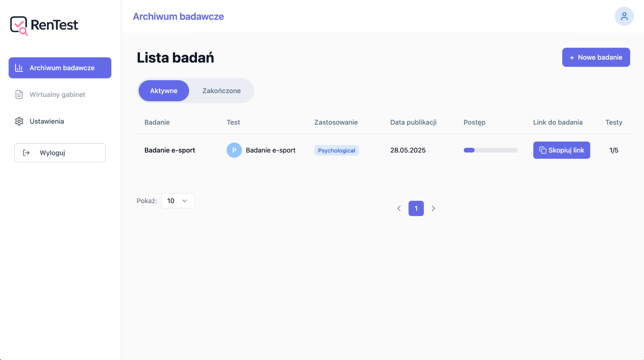
Task: Click the Postęp progress bar for Badanie e-sport
Action: point(490,150)
